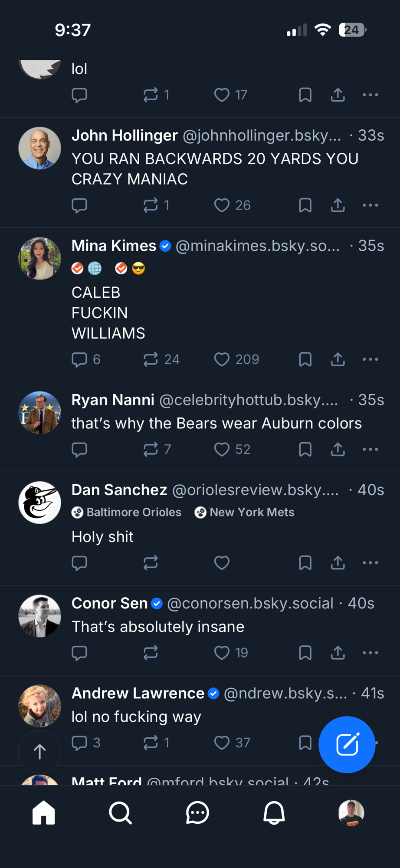Open the compose new post button
Image resolution: width=400 pixels, height=868 pixels.
tap(347, 744)
